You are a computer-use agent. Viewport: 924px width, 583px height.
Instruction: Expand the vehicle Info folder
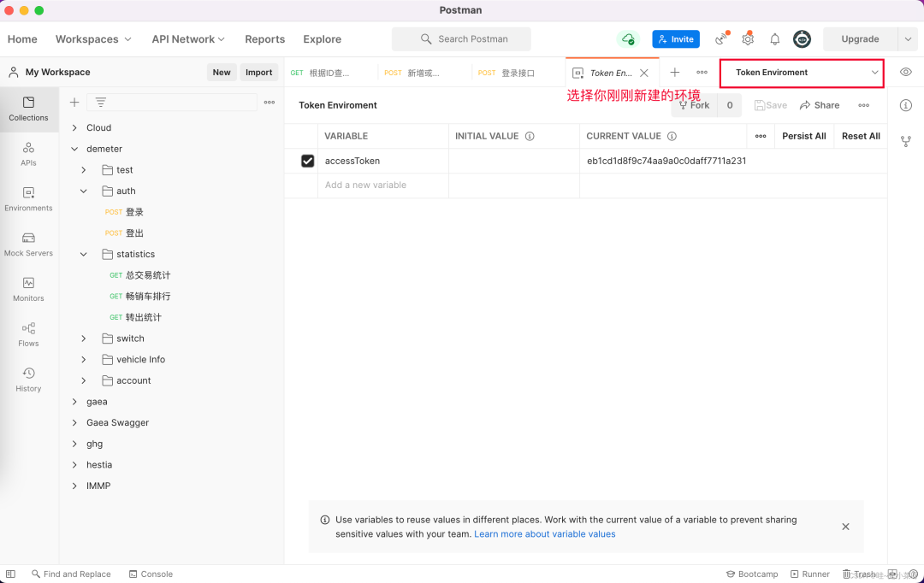tap(84, 359)
